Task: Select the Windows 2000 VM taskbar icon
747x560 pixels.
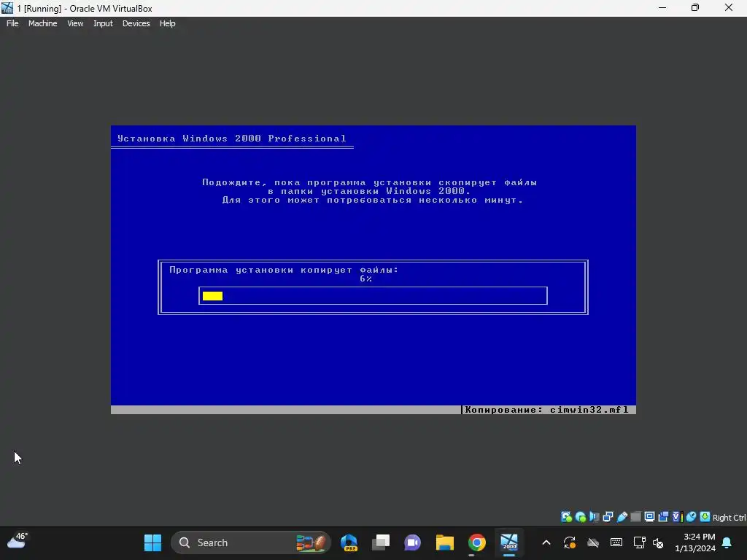Action: coord(508,542)
